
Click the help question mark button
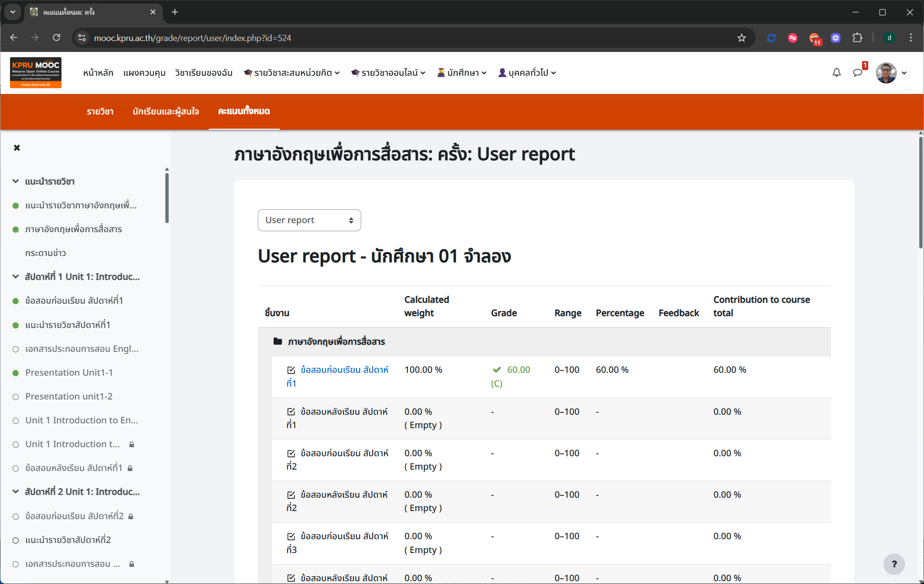pyautogui.click(x=894, y=564)
